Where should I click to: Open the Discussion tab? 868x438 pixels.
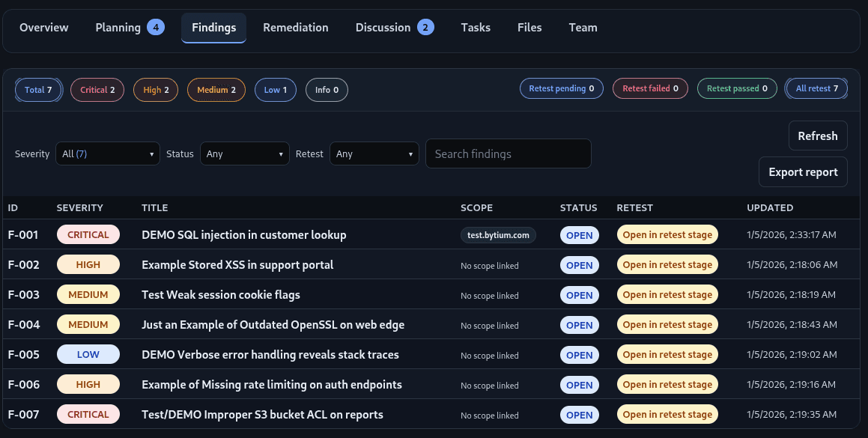[x=383, y=27]
